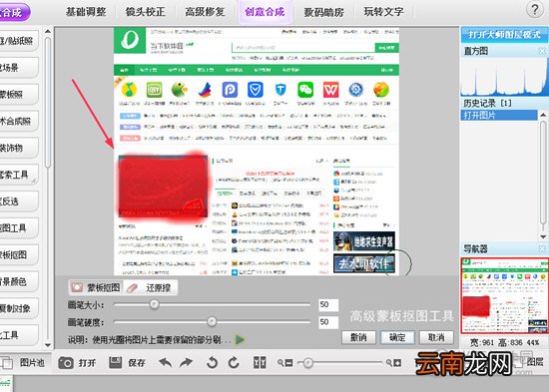Viewport: 549px width, 392px height.
Task: Play the instruction demo green arrow
Action: coord(240,339)
